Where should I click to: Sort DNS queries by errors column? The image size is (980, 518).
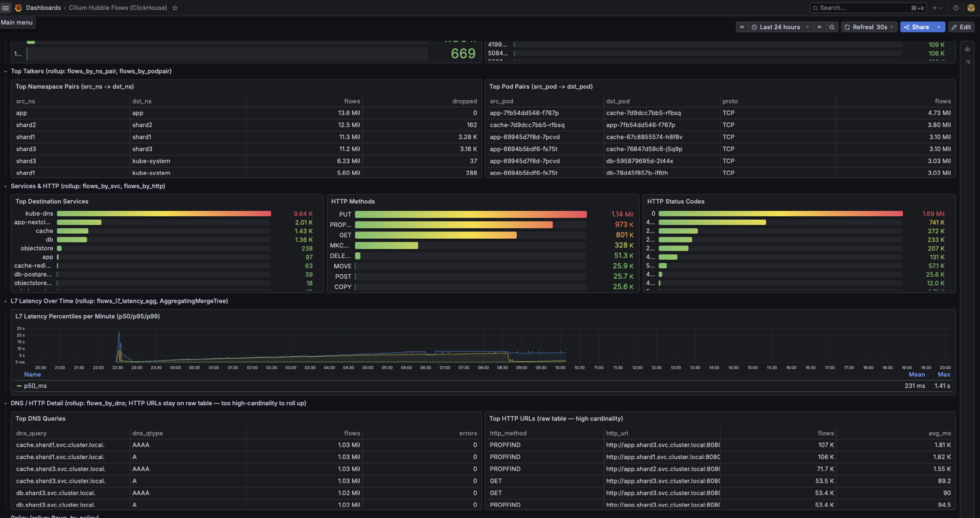click(x=468, y=434)
